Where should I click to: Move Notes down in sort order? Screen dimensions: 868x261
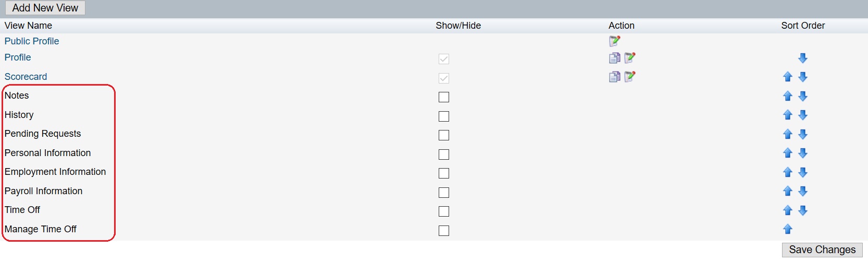(x=803, y=96)
